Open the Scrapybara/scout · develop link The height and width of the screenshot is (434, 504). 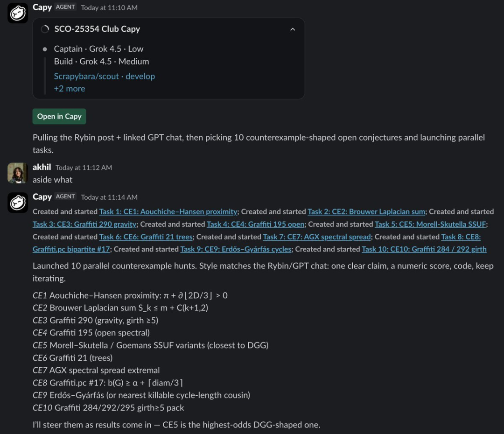105,76
